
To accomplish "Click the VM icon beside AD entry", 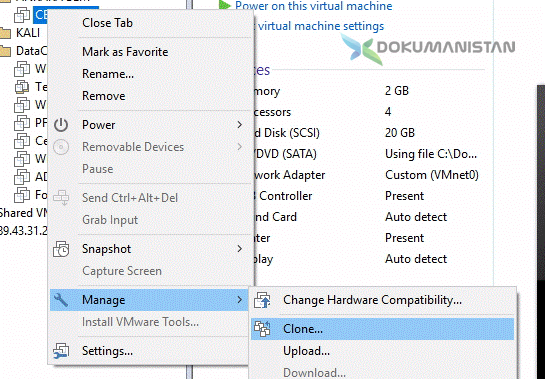I will tap(22, 177).
